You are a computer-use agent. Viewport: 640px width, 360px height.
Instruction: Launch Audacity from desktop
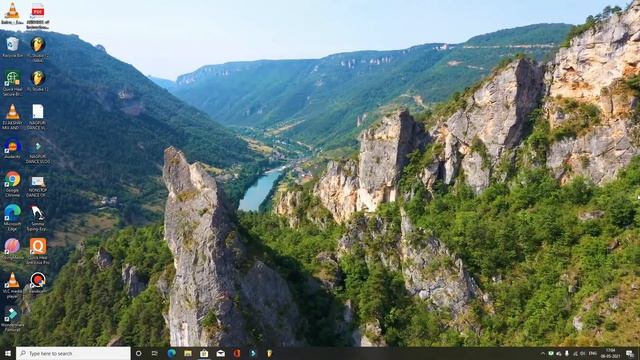[12, 149]
